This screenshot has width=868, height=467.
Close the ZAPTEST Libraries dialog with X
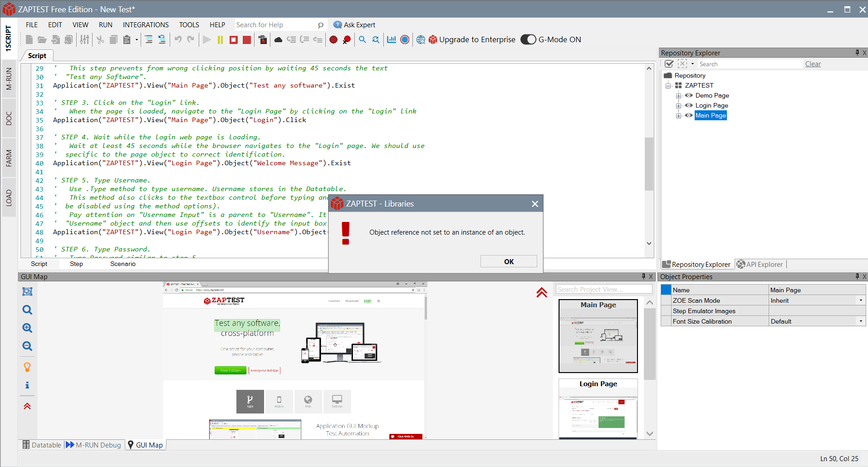point(535,204)
